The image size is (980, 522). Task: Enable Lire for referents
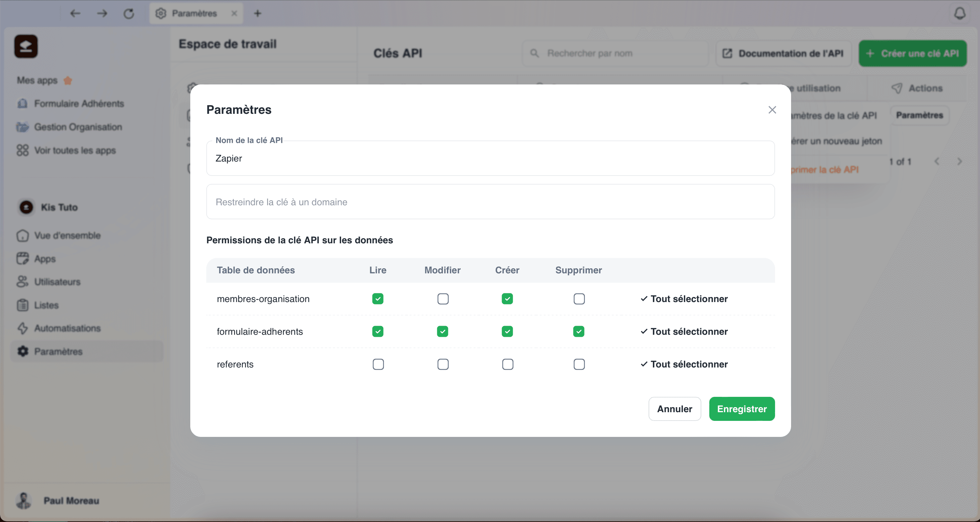[378, 364]
